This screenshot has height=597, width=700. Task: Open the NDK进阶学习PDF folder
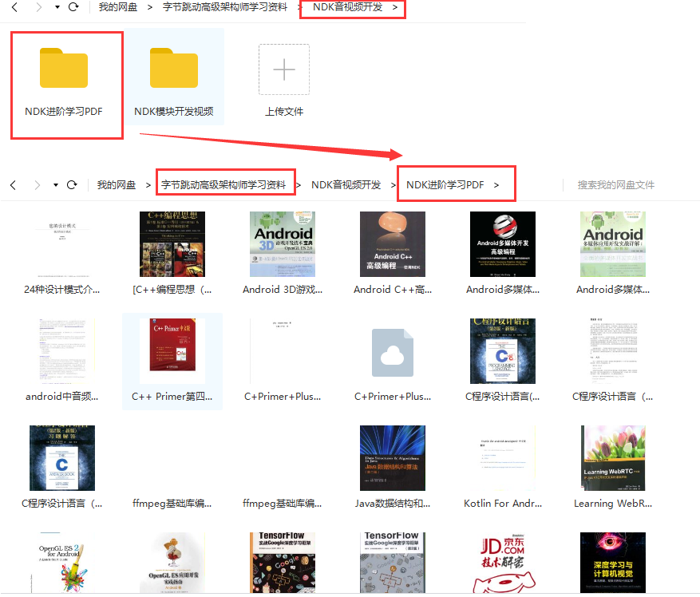(x=64, y=83)
